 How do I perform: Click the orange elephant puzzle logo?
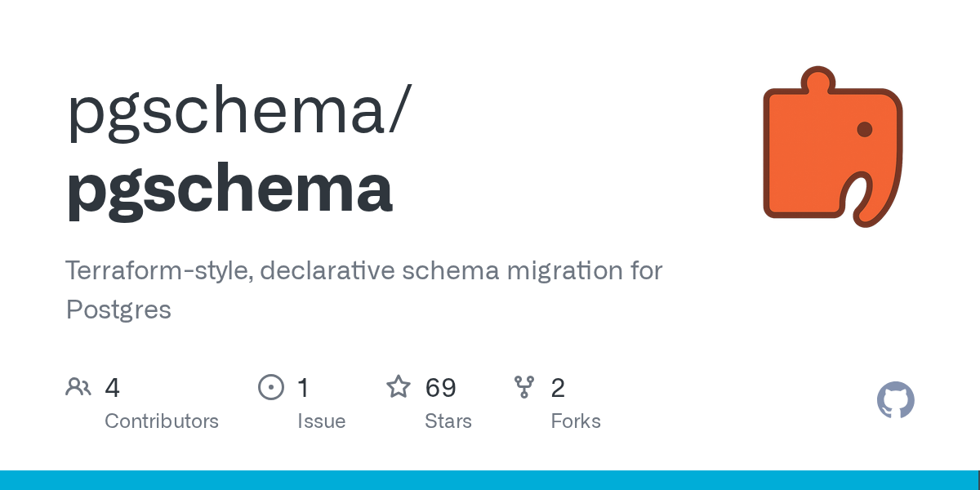coord(833,147)
